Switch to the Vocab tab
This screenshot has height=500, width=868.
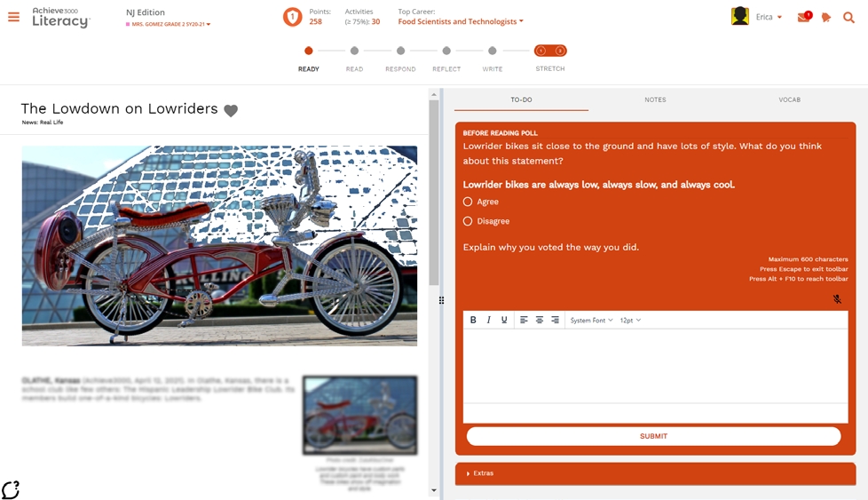[789, 99]
